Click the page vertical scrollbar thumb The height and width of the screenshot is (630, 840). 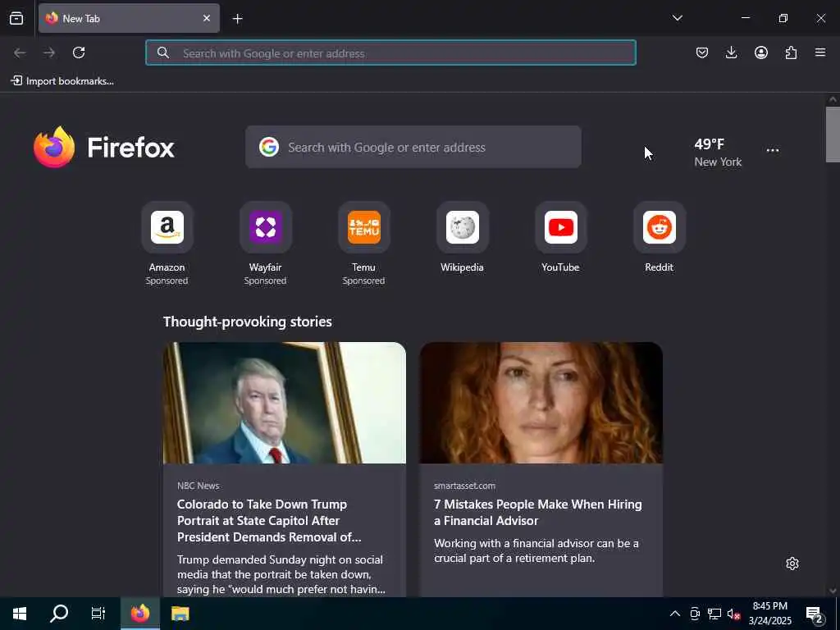[x=833, y=135]
